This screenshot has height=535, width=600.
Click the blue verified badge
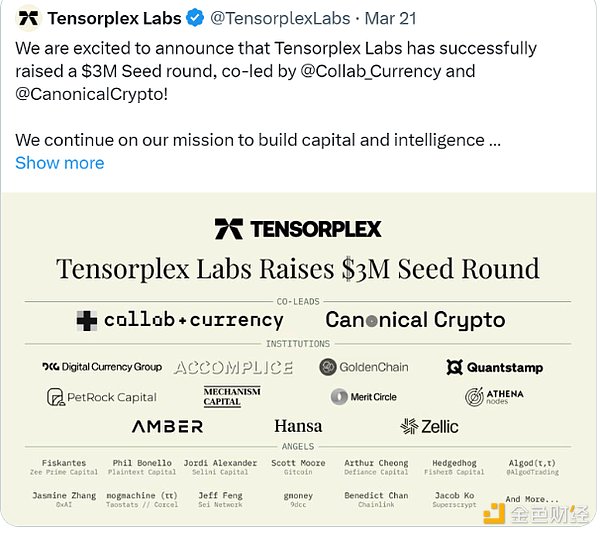coord(197,18)
